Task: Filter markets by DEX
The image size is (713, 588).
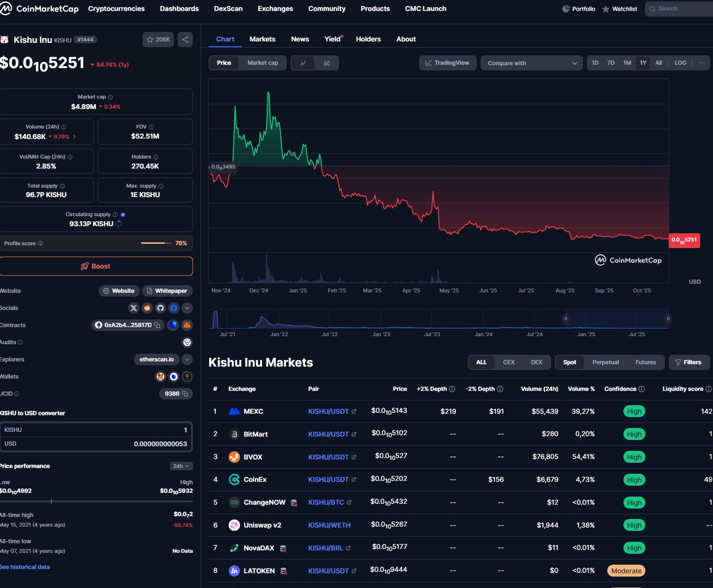Action: click(x=536, y=362)
